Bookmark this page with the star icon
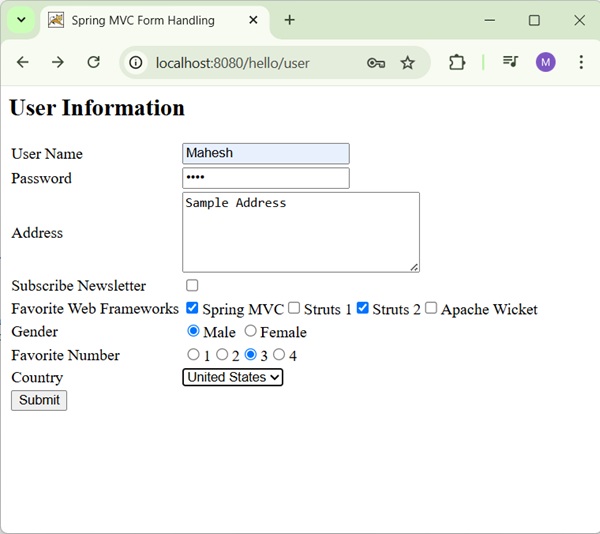The height and width of the screenshot is (534, 600). (x=407, y=63)
